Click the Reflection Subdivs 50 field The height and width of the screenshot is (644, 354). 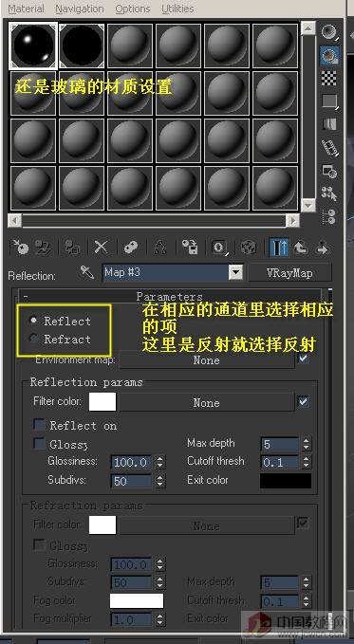(x=132, y=481)
